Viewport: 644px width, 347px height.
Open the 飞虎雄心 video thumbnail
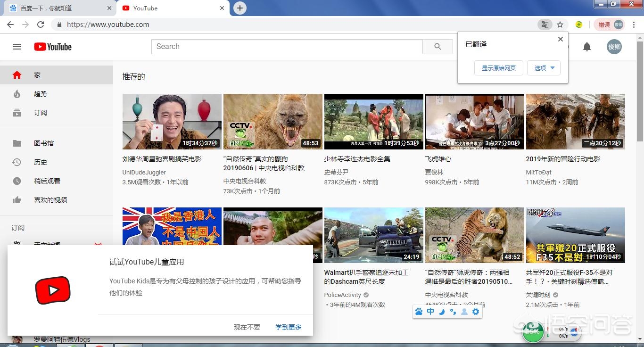475,122
